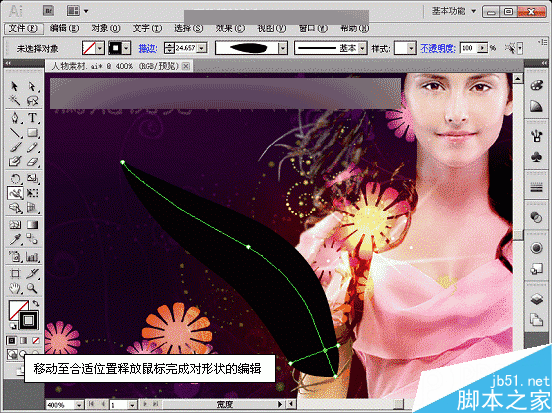Choose the Symbol Sprayer tool

15,257
